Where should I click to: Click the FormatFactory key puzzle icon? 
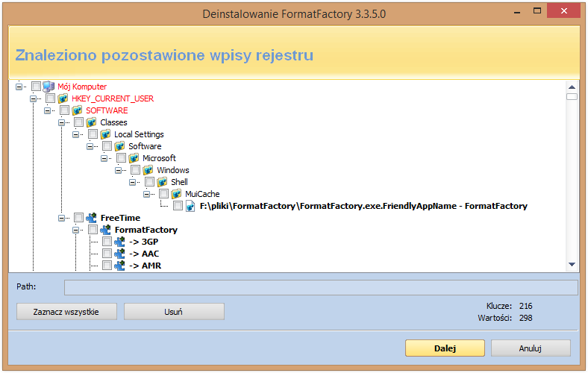[105, 231]
